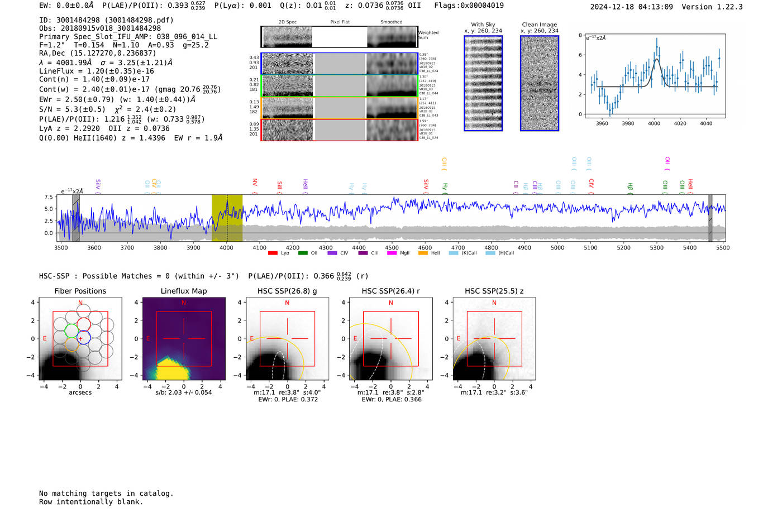
Task: Click 'No matching targets in catalog.' text
Action: tap(106, 493)
